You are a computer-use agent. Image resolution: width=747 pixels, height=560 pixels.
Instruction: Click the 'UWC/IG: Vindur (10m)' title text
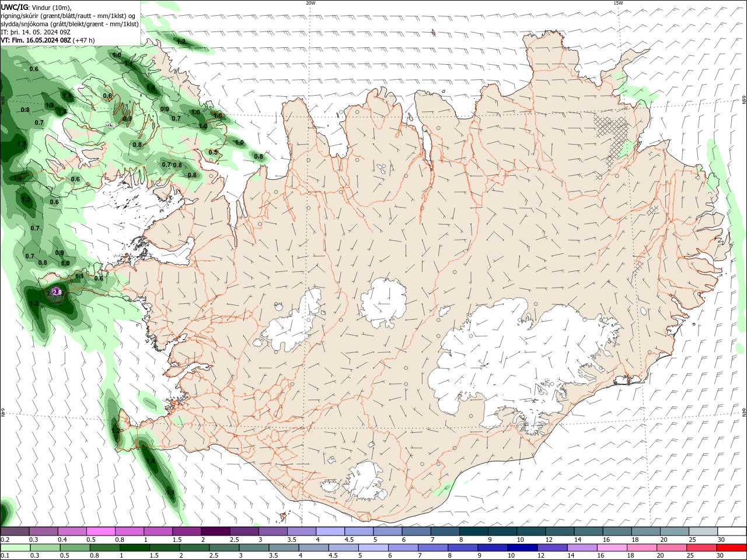point(36,7)
